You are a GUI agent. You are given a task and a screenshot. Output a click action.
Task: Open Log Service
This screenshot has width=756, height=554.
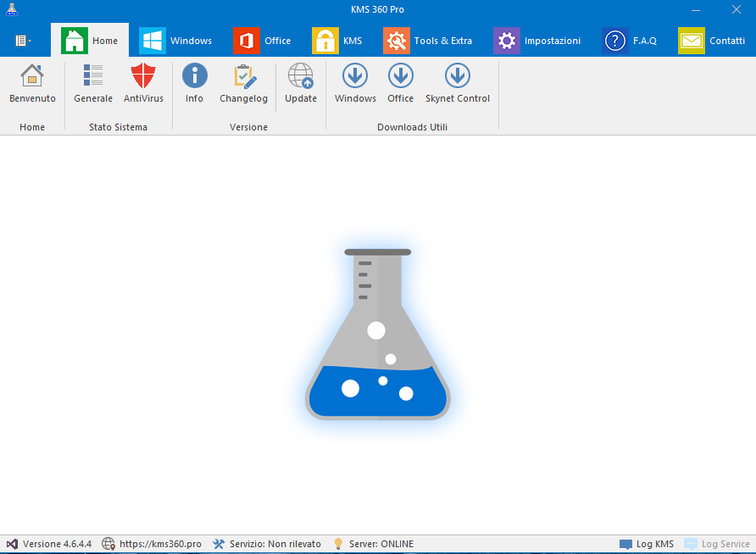click(x=717, y=544)
